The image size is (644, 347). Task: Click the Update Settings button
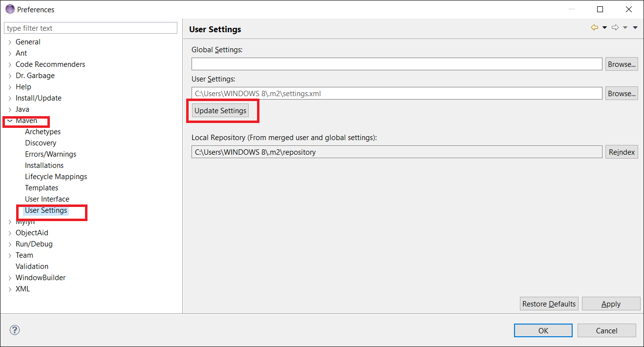220,111
